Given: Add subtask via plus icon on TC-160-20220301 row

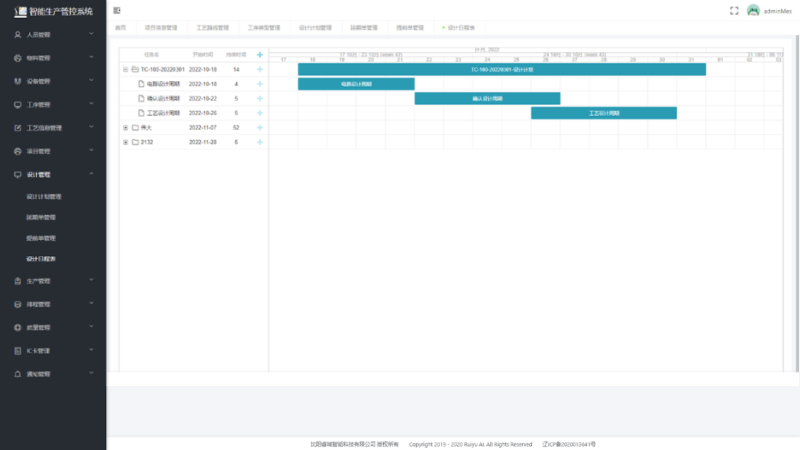Looking at the screenshot, I should click(x=260, y=69).
